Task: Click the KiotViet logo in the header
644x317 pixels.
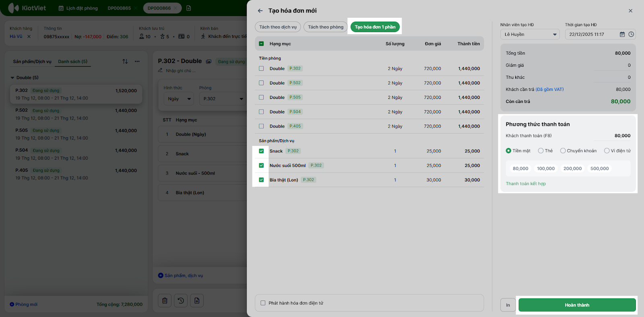Action: click(x=27, y=8)
